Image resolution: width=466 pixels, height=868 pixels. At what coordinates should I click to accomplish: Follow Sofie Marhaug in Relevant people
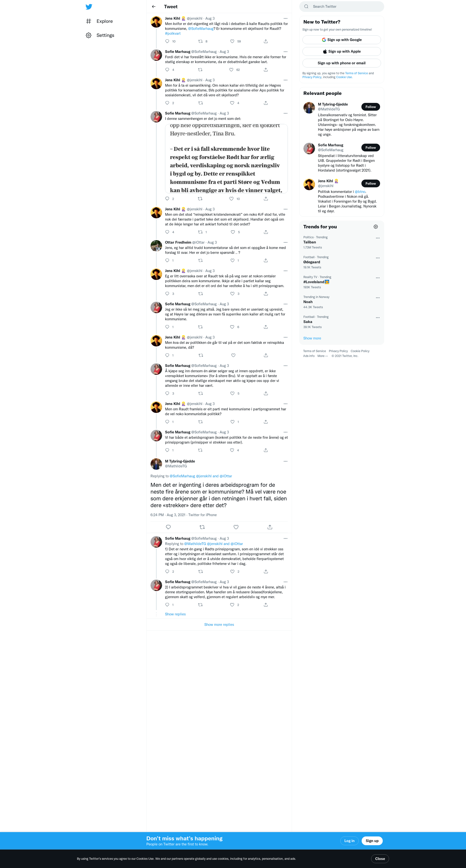tap(371, 148)
